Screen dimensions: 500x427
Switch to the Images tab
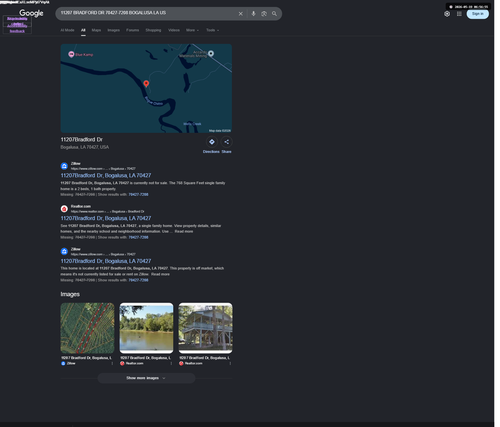coord(113,30)
